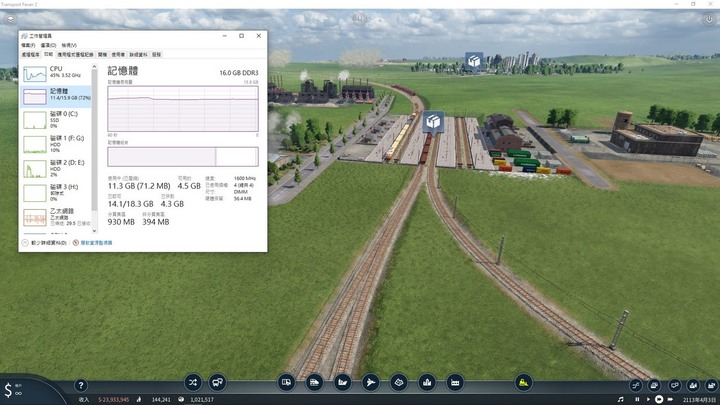720x405 pixels.
Task: Select the Disk 0 (C:) entry
Action: (56, 120)
